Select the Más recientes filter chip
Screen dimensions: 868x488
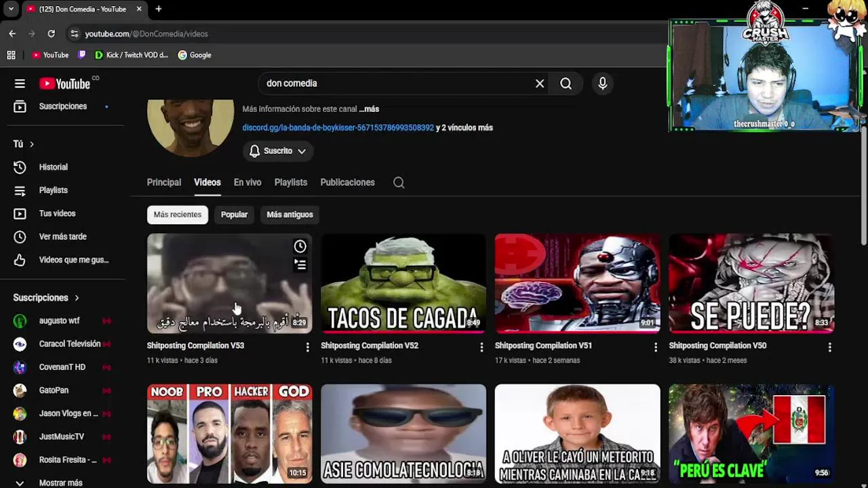coord(178,214)
